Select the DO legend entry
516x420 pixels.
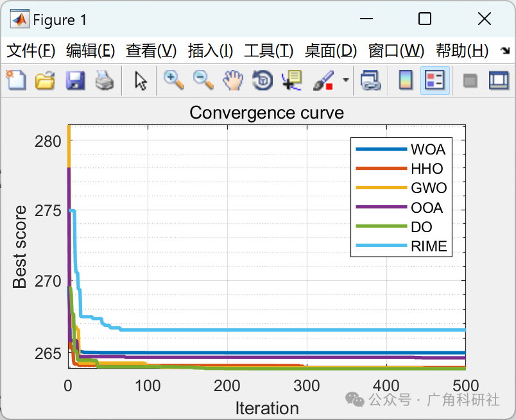[394, 226]
